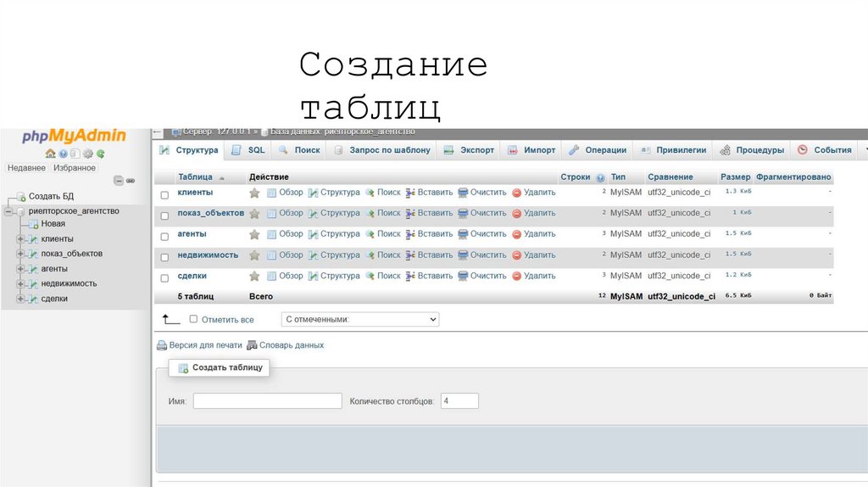Check the клиенты table checkbox
Image resolution: width=868 pixels, height=487 pixels.
tap(164, 195)
